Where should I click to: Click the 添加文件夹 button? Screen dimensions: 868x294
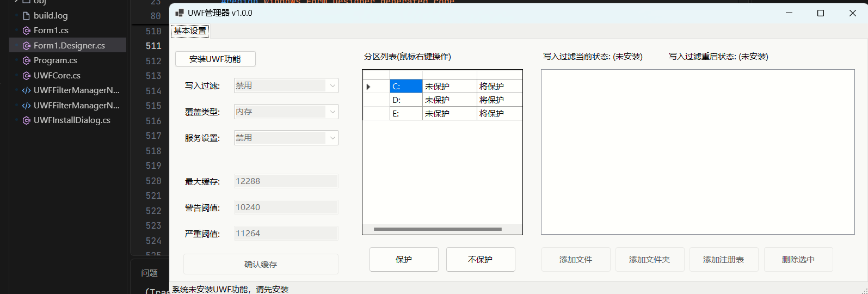tap(649, 260)
